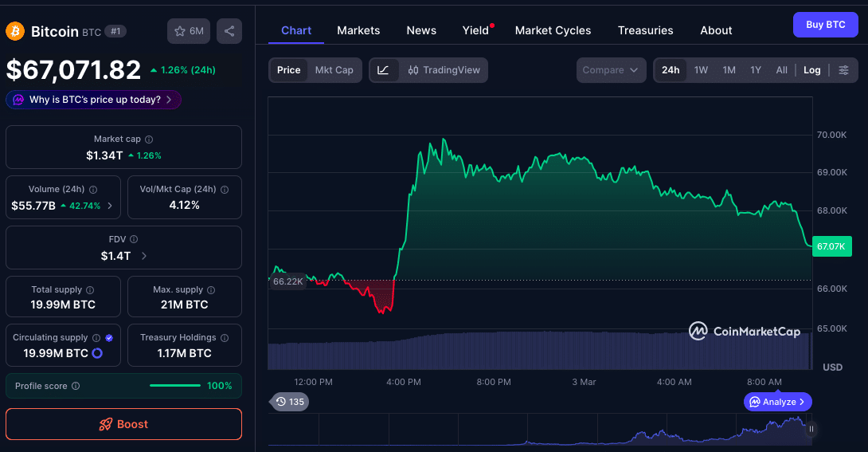Click the AI icon in price explanation pill
This screenshot has height=452, width=868.
click(18, 100)
